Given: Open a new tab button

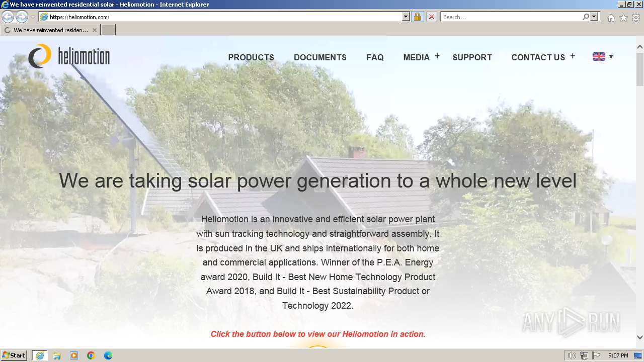Looking at the screenshot, I should [108, 30].
